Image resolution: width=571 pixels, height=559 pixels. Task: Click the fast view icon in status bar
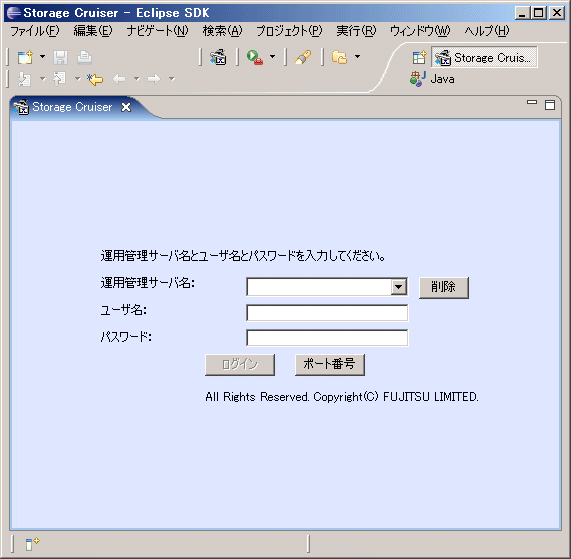click(32, 544)
